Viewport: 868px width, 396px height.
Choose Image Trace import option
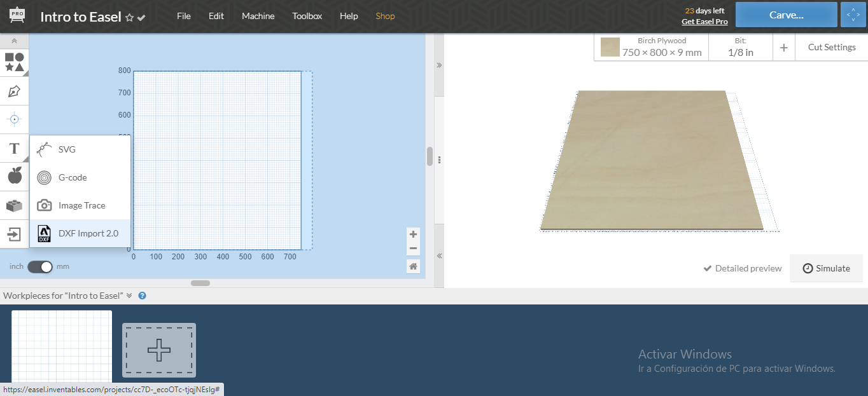pyautogui.click(x=80, y=205)
